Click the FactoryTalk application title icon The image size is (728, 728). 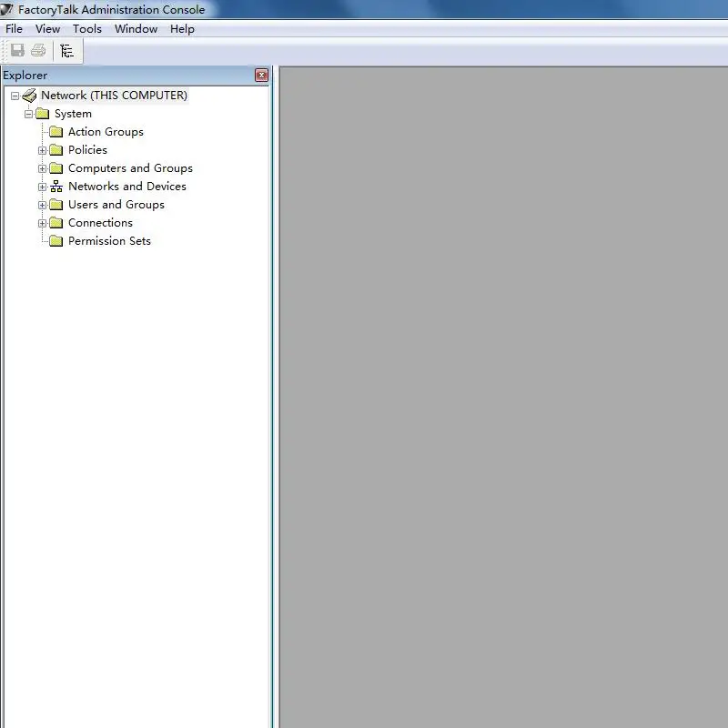6,9
